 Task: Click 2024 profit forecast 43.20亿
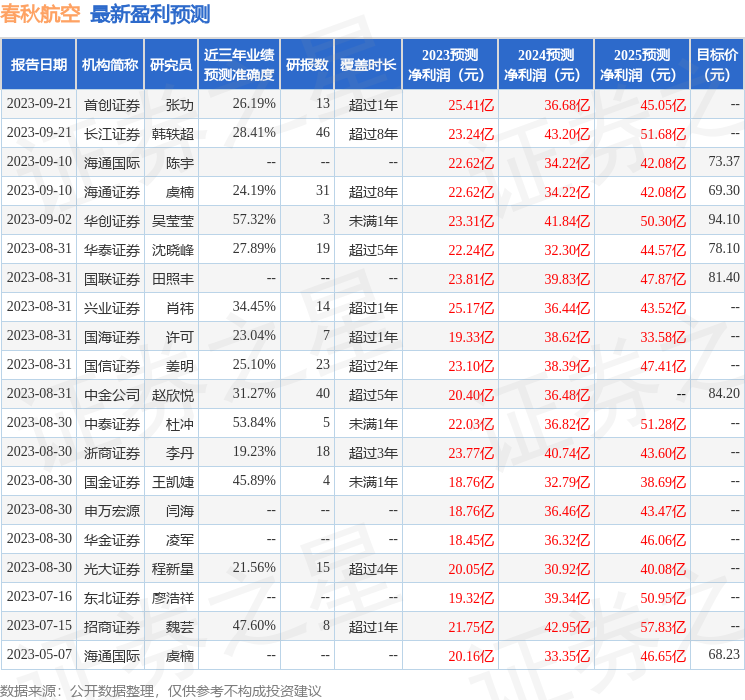567,134
